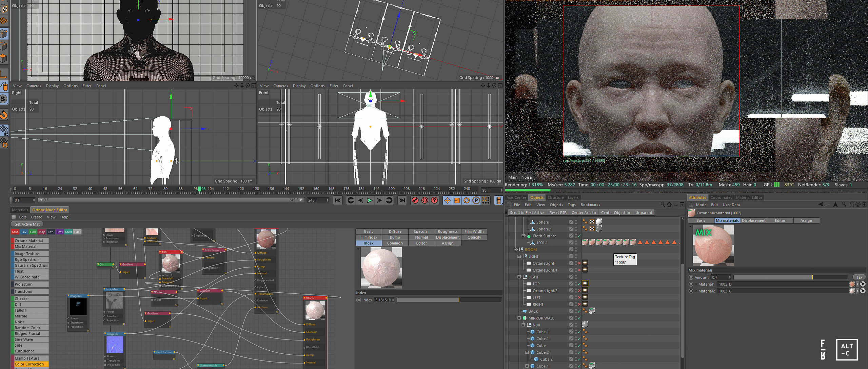The width and height of the screenshot is (868, 369).
Task: Collapse the parent Cube.2 object
Action: 527,352
